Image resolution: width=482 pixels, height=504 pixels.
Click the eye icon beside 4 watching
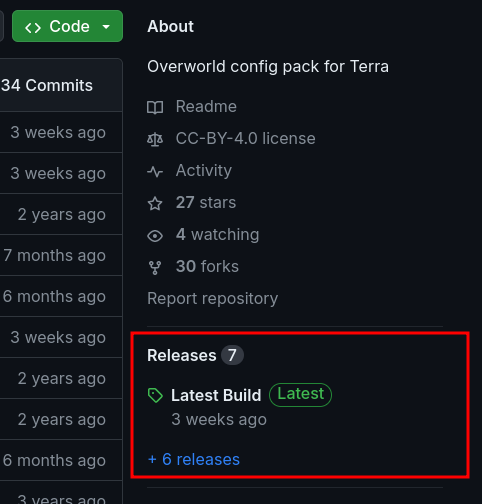tap(155, 236)
